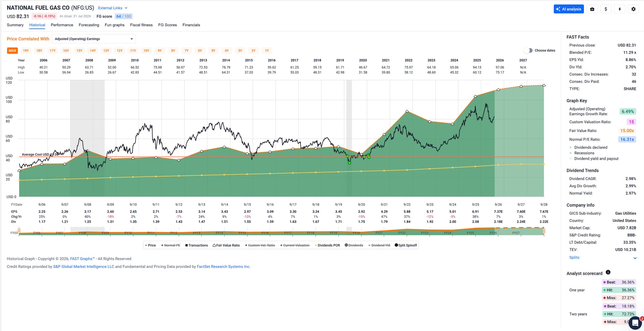Choose the 3Y time range
The image size is (644, 331).
(240, 51)
